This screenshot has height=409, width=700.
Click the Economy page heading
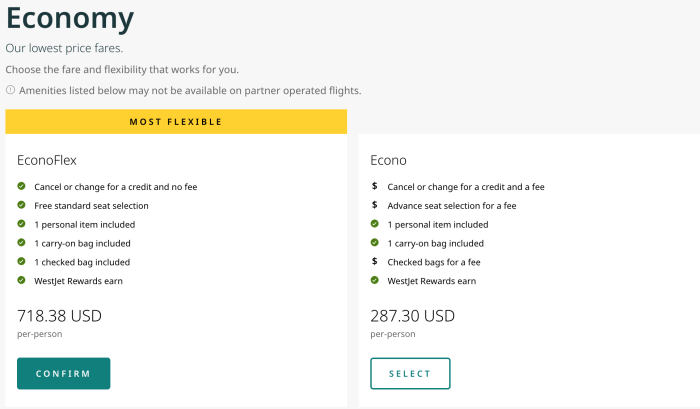coord(70,18)
